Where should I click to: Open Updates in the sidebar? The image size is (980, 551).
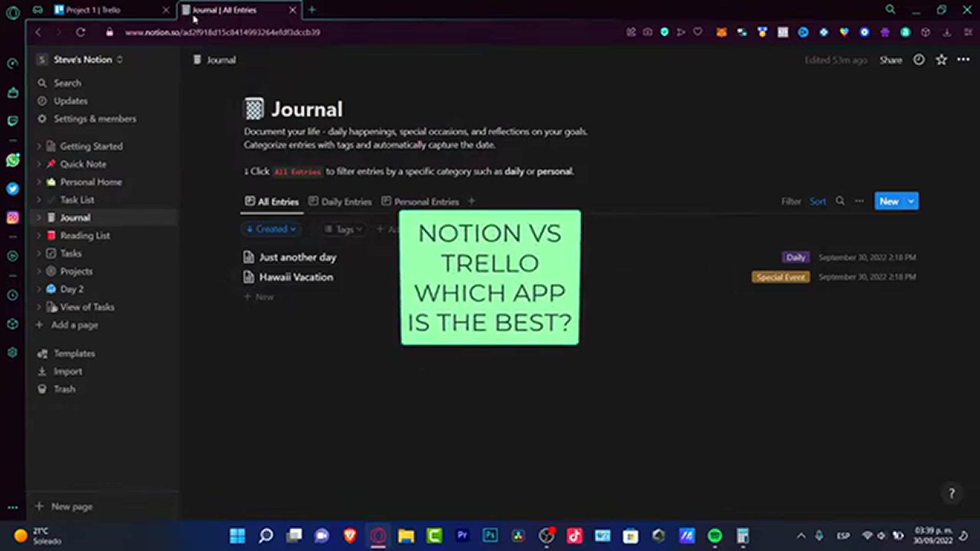(x=70, y=101)
